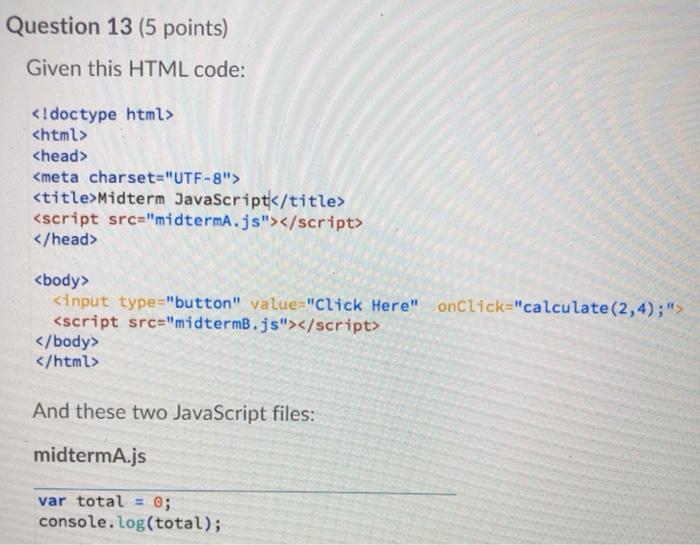Image resolution: width=700 pixels, height=545 pixels.
Task: Click the script src="midtermA.js" line
Action: click(198, 220)
